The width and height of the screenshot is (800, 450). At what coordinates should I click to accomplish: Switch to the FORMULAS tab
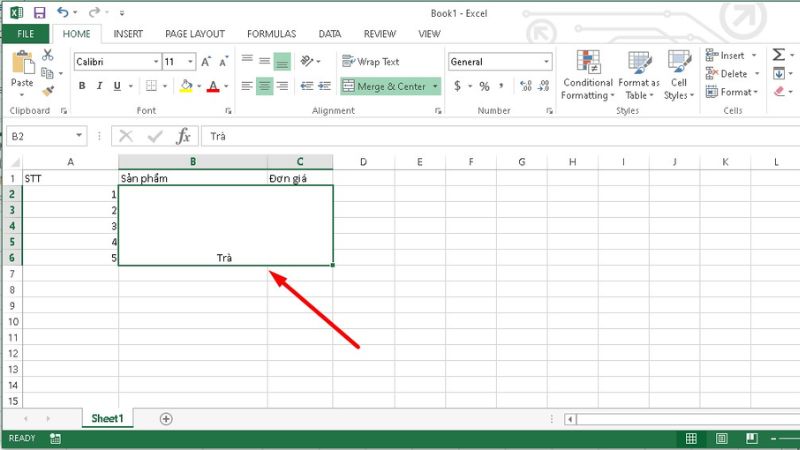(x=271, y=34)
